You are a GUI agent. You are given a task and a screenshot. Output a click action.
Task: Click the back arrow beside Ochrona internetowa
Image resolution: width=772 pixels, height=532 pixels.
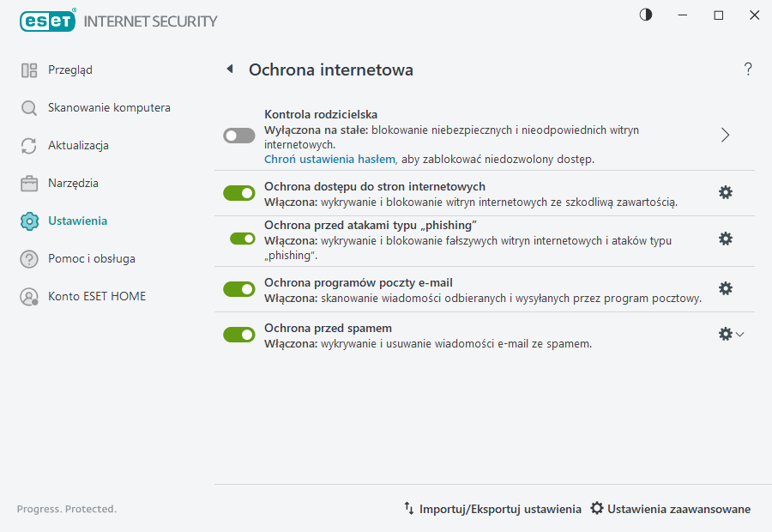tap(229, 69)
